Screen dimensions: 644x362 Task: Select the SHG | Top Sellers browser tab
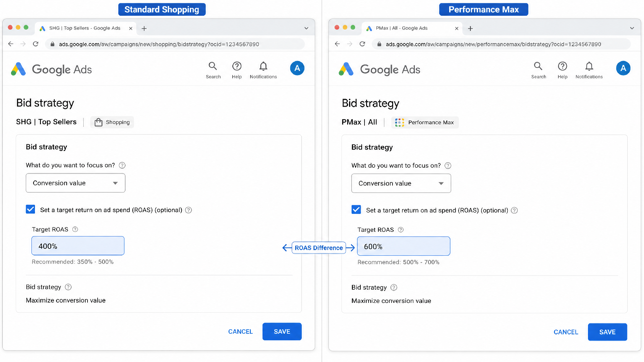85,28
